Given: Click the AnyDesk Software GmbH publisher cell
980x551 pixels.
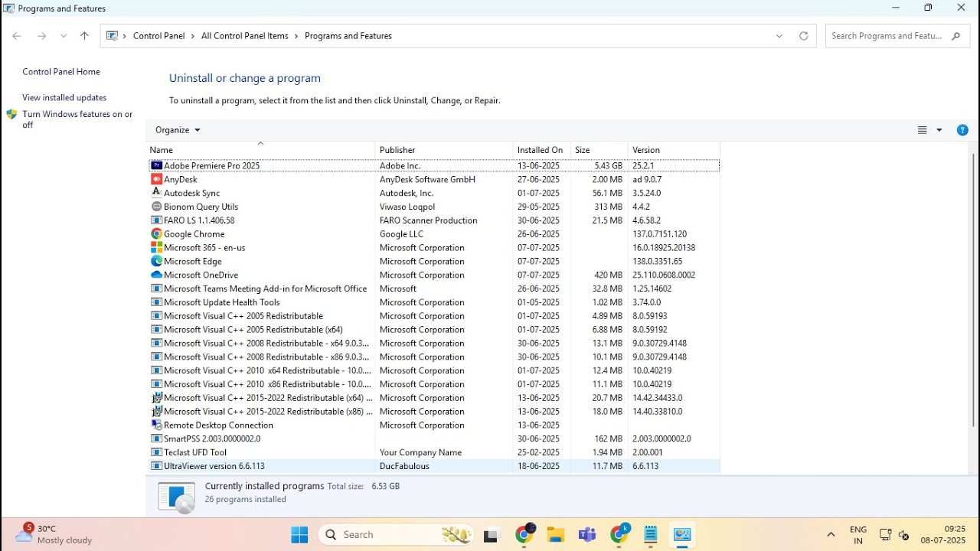Looking at the screenshot, I should 427,179.
